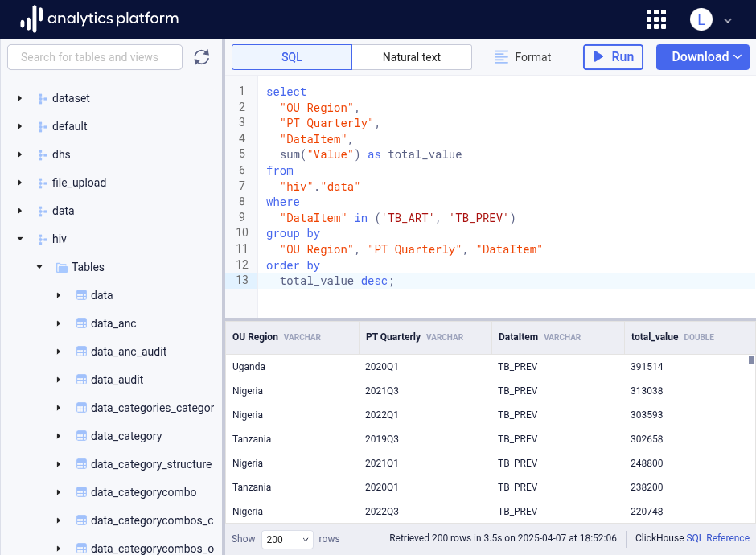Viewport: 756px width, 555px height.
Task: Expand the data_anc table columns
Action: click(59, 323)
